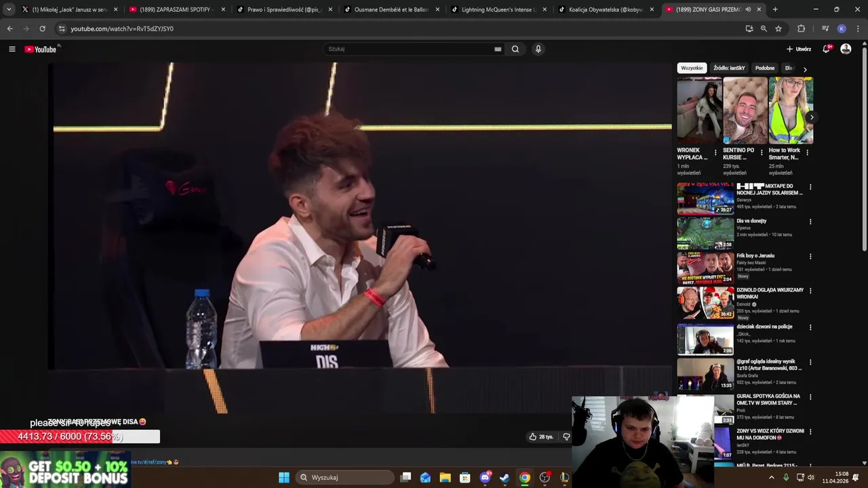The width and height of the screenshot is (868, 488).
Task: Open the taskbar volume speaker icon
Action: (810, 477)
